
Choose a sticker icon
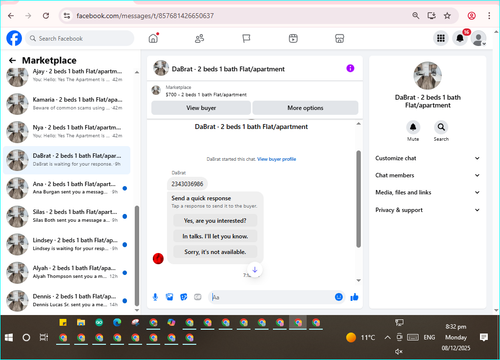point(184,297)
